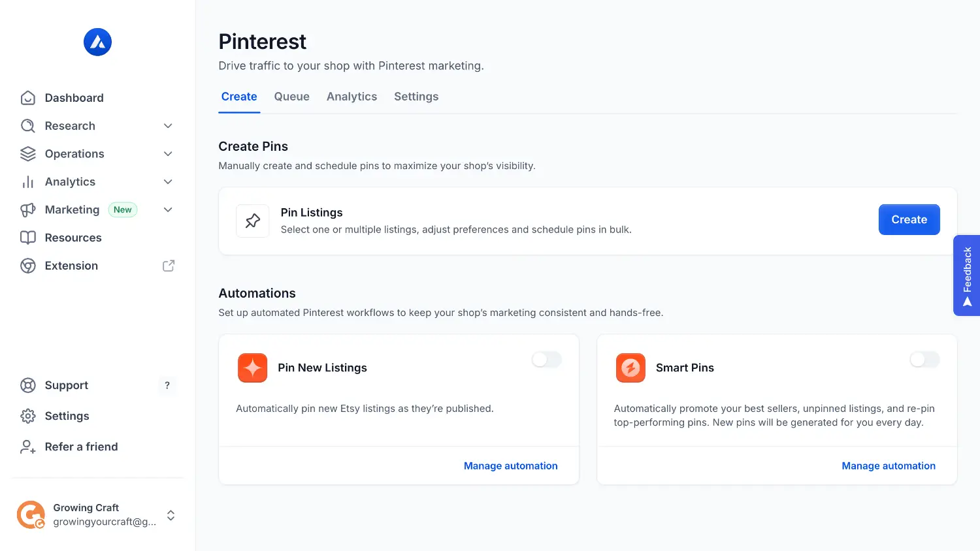Click the Automations section heading
This screenshot has width=980, height=551.
coord(257,294)
